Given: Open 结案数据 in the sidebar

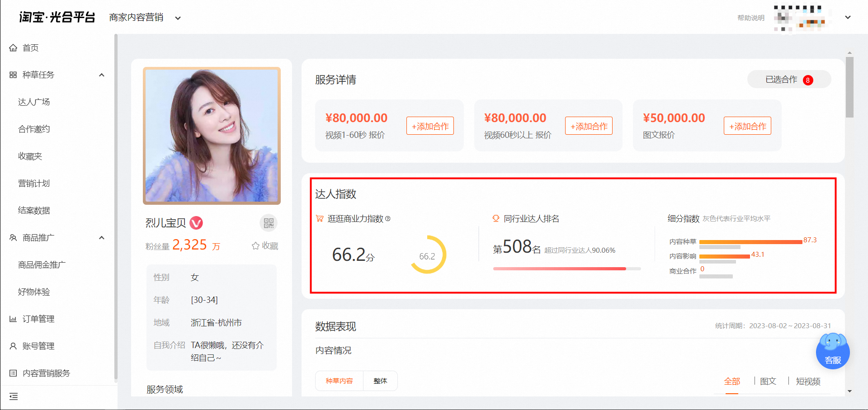Looking at the screenshot, I should [34, 211].
